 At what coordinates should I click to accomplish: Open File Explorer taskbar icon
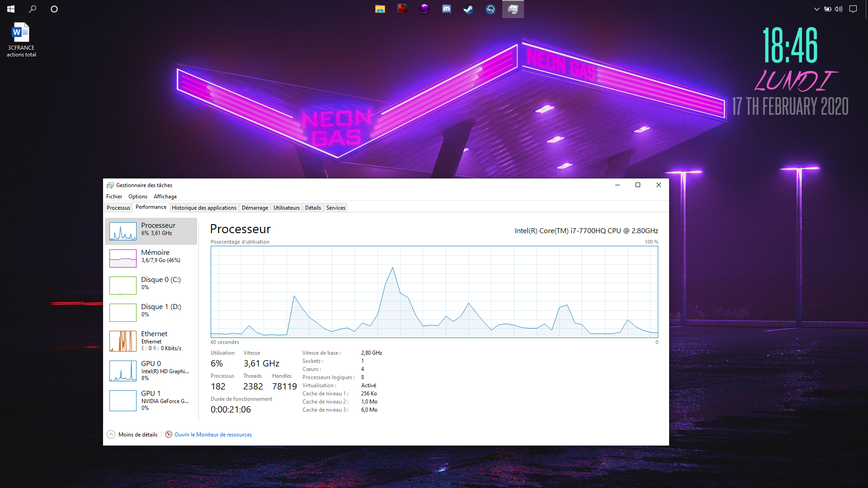pos(380,9)
